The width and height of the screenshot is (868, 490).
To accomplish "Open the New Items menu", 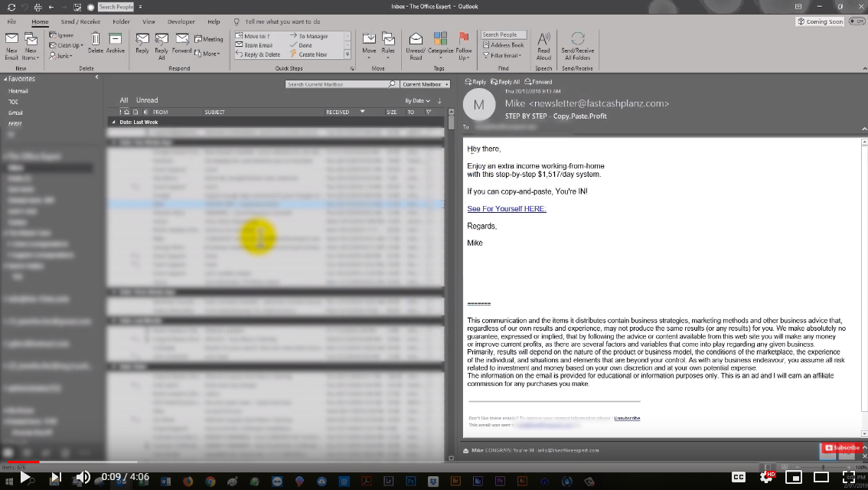I will click(31, 46).
